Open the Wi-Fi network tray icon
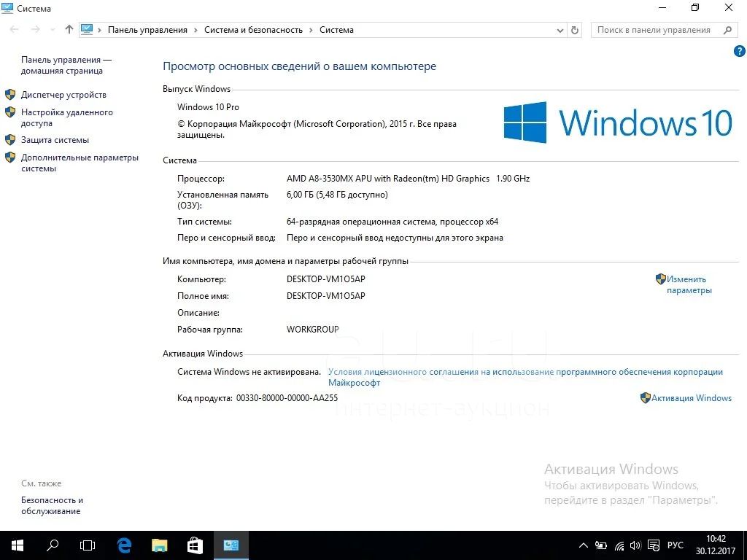 click(x=619, y=545)
